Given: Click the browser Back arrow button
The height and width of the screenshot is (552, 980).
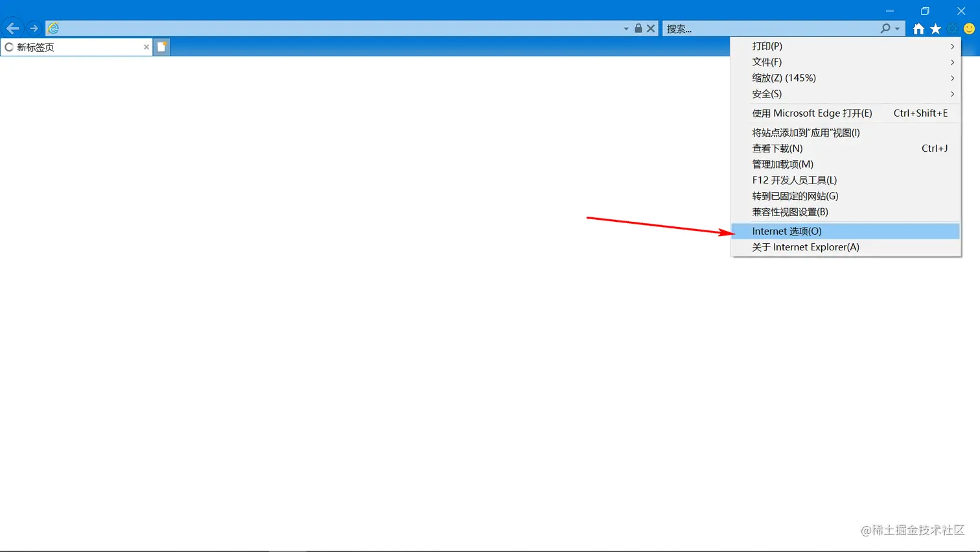Looking at the screenshot, I should pyautogui.click(x=12, y=29).
